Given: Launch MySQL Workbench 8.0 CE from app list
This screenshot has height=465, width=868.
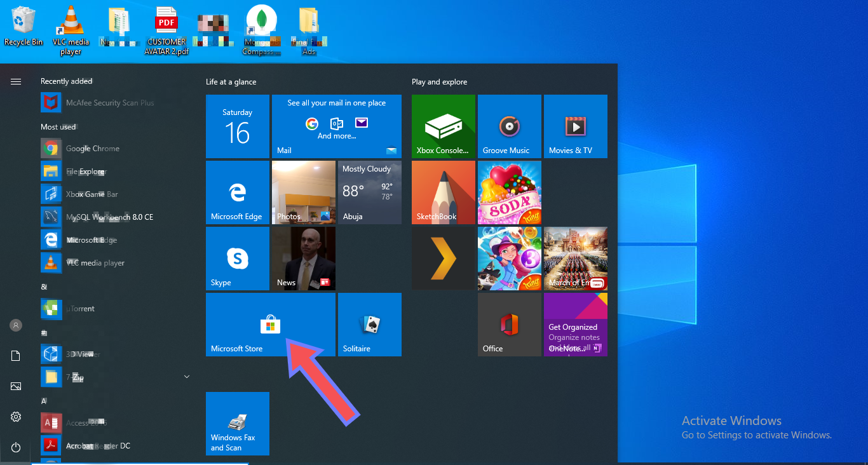Looking at the screenshot, I should click(117, 217).
